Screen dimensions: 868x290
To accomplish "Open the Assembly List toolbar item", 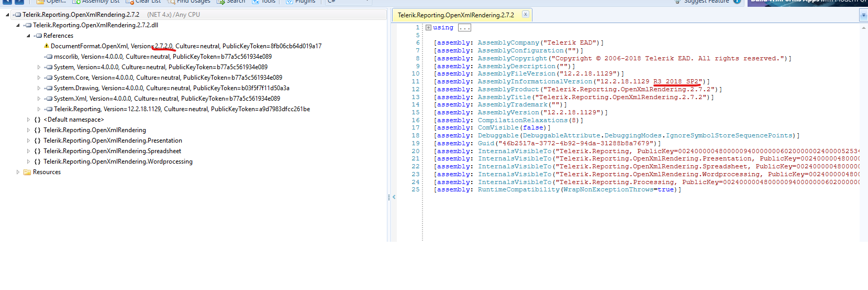I will tap(96, 2).
